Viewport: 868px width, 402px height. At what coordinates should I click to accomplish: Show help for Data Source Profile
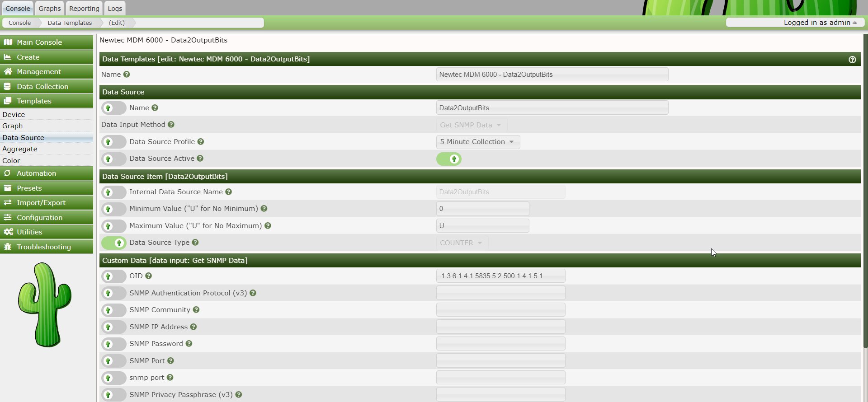(x=201, y=142)
